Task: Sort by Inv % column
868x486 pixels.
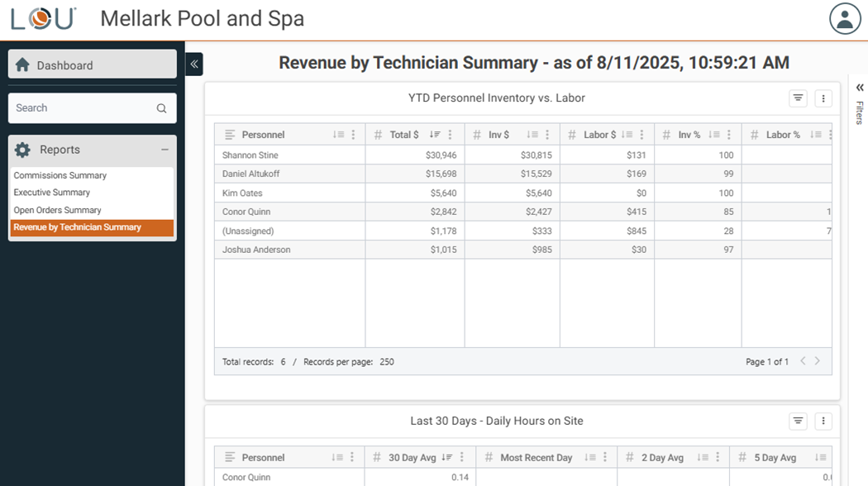Action: 714,135
